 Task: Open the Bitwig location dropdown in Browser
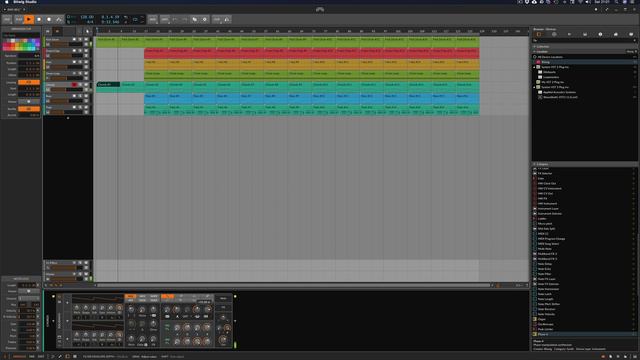(631, 52)
